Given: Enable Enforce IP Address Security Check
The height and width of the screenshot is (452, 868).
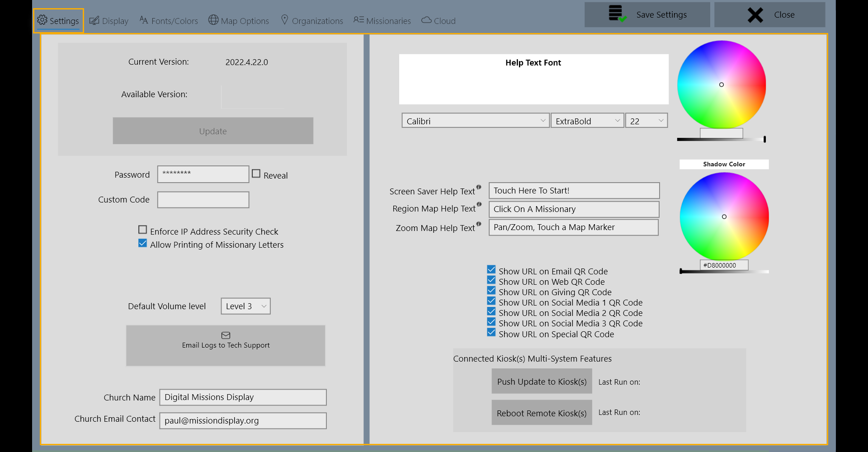Looking at the screenshot, I should pos(142,230).
